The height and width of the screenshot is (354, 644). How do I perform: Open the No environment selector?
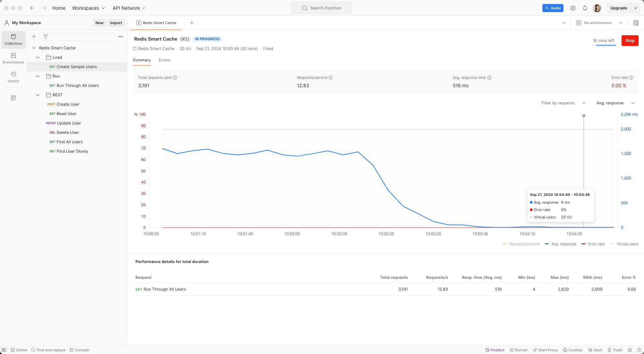point(599,23)
